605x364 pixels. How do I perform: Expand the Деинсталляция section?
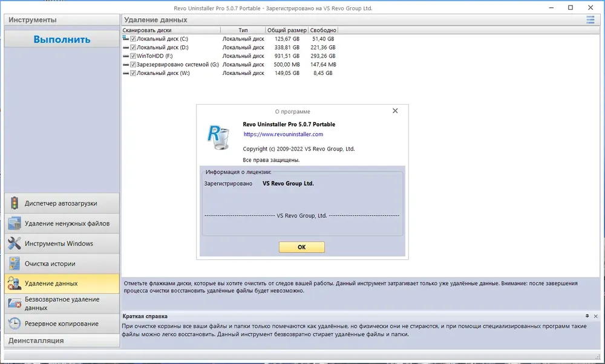point(62,340)
